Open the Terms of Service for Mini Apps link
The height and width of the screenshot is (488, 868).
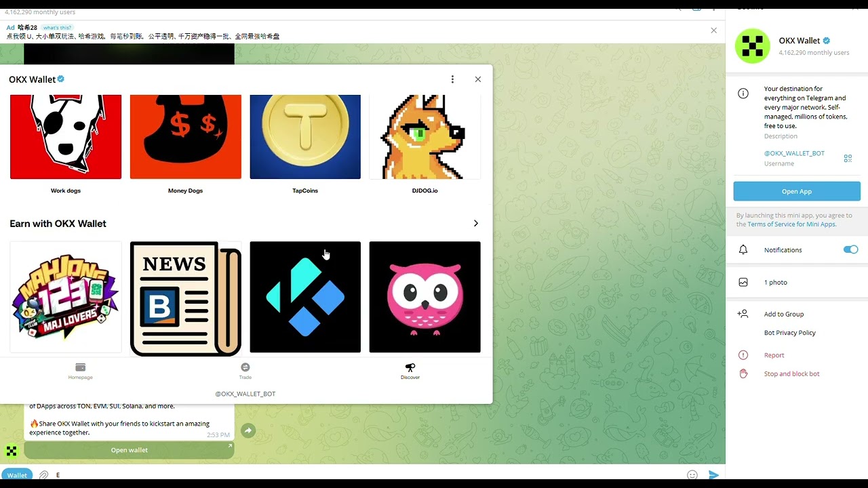pyautogui.click(x=791, y=224)
